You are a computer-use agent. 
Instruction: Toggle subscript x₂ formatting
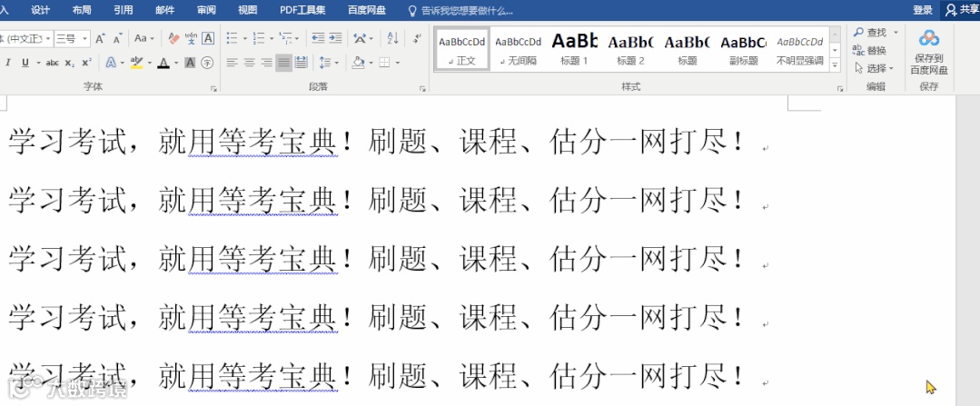(69, 63)
